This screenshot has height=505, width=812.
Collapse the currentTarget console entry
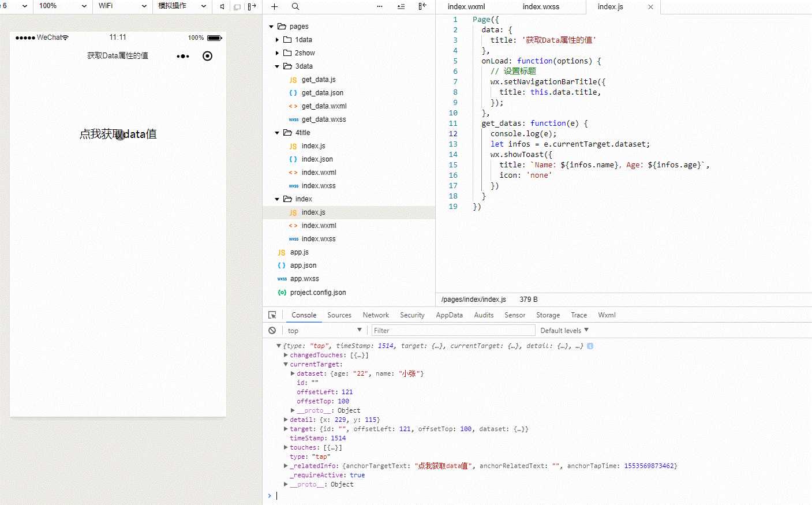coord(286,365)
